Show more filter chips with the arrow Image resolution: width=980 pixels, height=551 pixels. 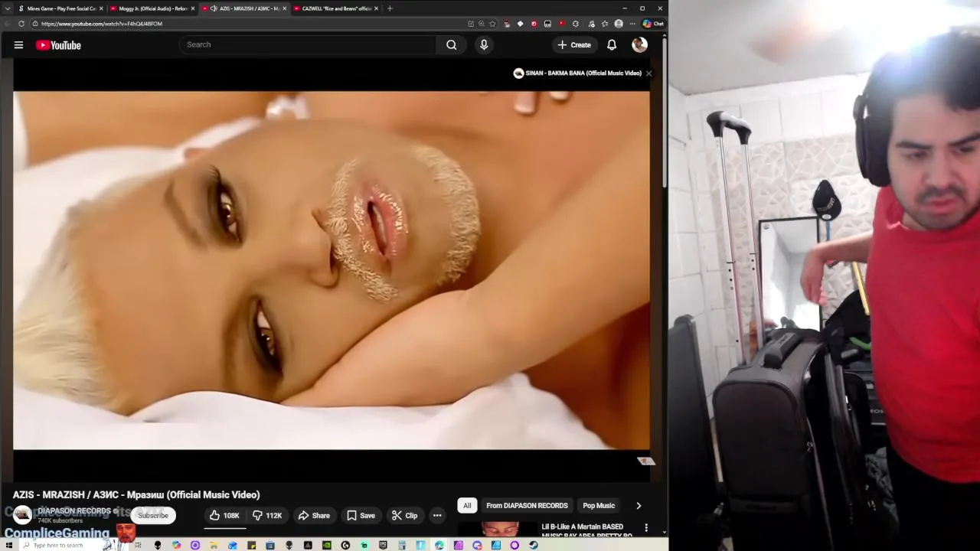point(639,506)
